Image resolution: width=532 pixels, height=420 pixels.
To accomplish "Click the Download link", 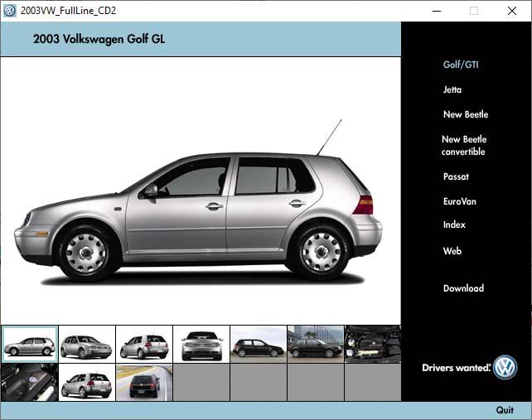I will click(x=463, y=288).
